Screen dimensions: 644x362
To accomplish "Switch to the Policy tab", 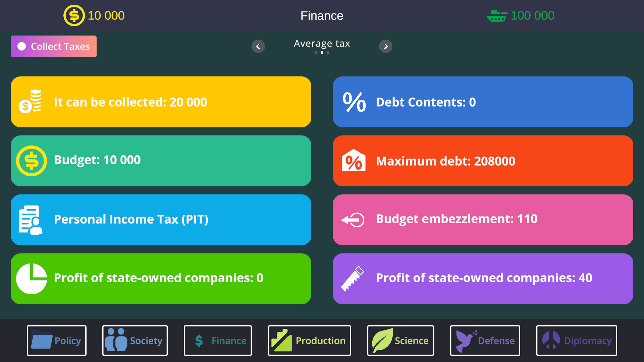I will click(x=57, y=341).
